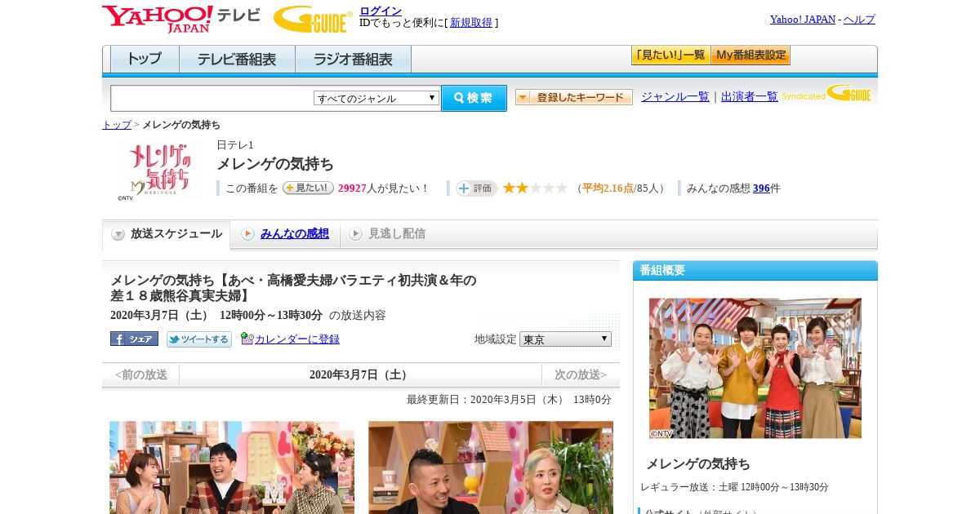Open the 「見たい!」一覧 button
The image size is (980, 514).
tap(670, 55)
